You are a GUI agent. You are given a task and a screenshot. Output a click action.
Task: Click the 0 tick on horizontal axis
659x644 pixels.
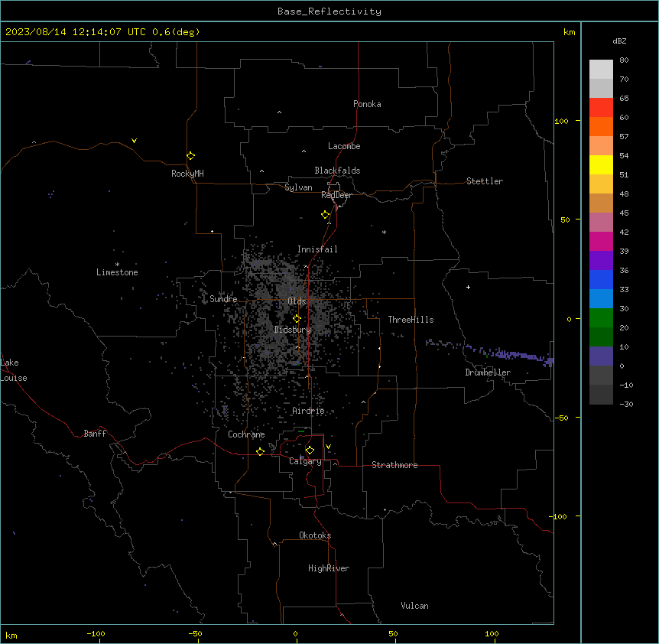point(295,633)
